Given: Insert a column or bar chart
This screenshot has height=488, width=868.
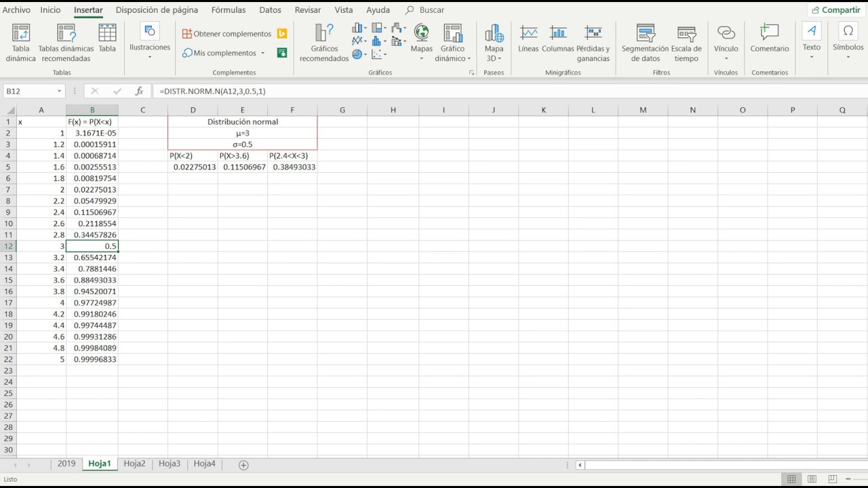Looking at the screenshot, I should 359,28.
